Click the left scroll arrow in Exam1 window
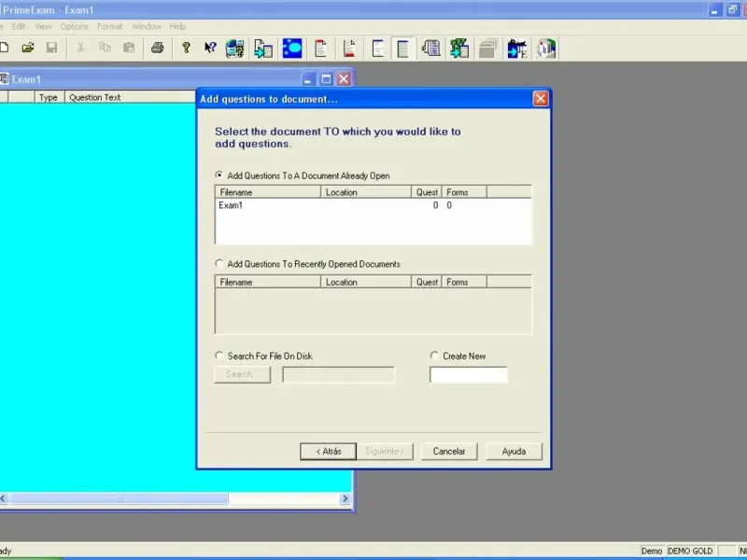This screenshot has height=560, width=747. click(x=4, y=498)
